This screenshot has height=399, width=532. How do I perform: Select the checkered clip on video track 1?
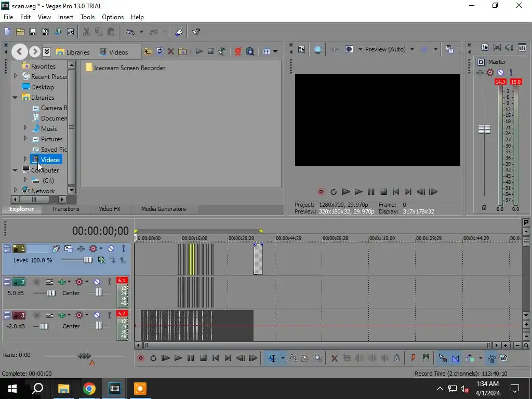click(x=258, y=259)
